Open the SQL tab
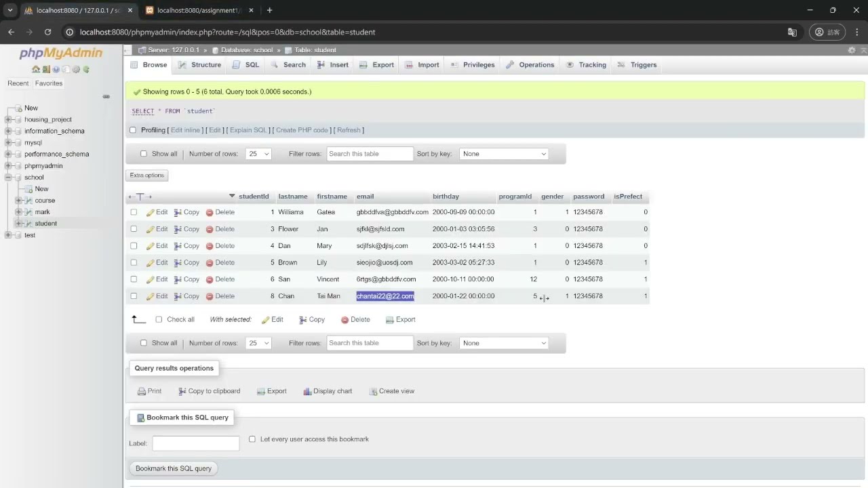The width and height of the screenshot is (868, 488). point(246,65)
